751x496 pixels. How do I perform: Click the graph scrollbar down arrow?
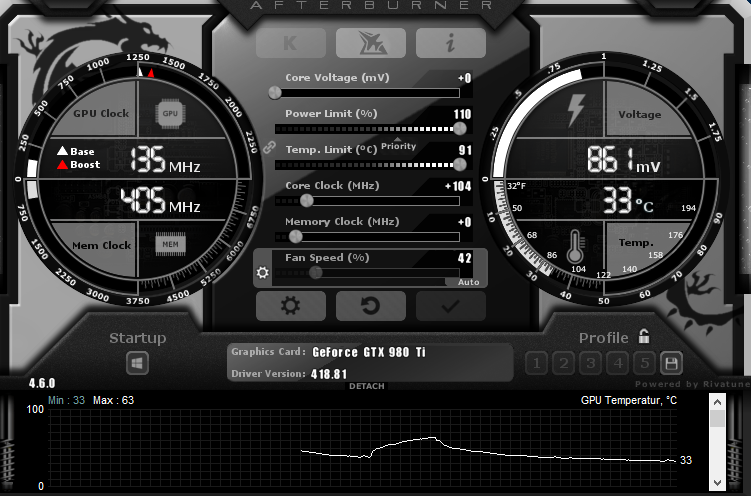717,482
